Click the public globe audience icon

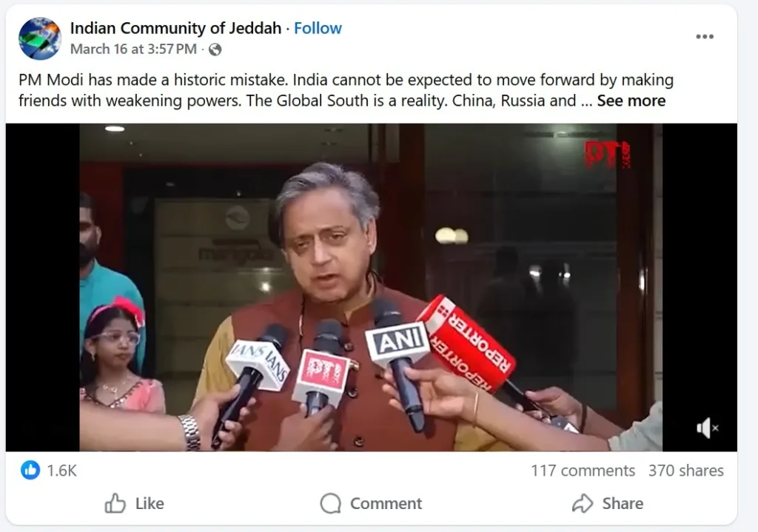[215, 50]
